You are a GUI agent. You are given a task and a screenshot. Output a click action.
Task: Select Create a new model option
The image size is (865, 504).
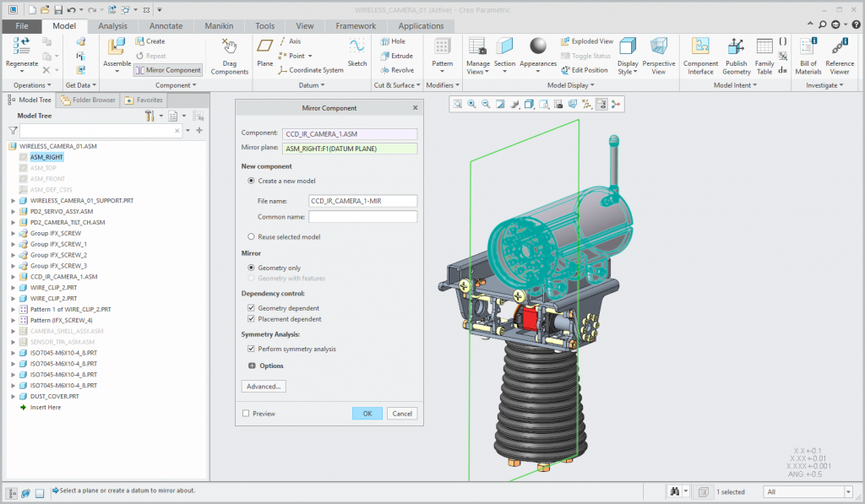click(251, 181)
